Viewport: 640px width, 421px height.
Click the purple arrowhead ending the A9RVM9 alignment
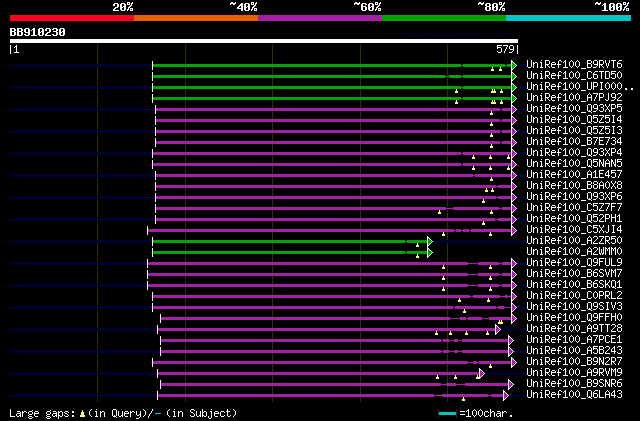[x=482, y=374]
